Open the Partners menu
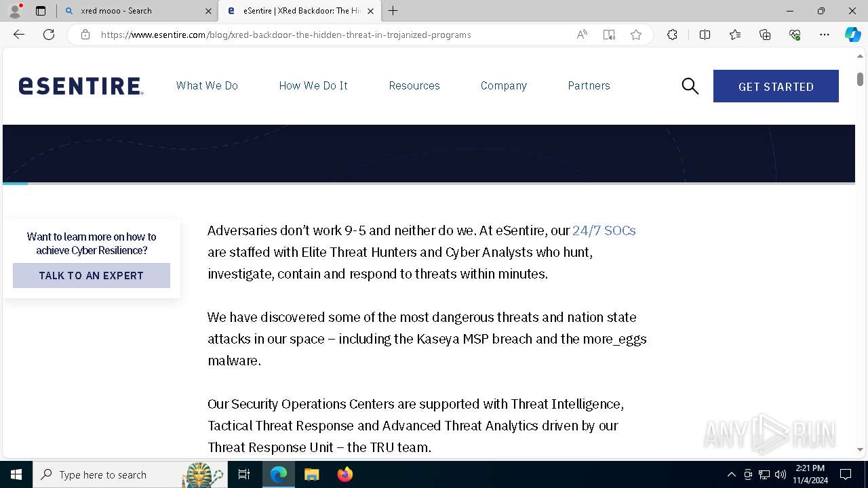Screen dimensions: 868x488 (589, 85)
